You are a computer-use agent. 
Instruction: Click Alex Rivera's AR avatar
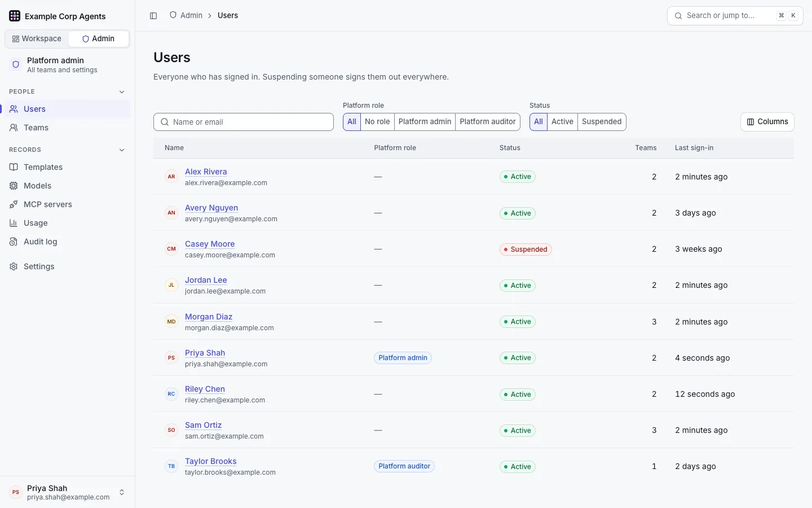(x=171, y=177)
